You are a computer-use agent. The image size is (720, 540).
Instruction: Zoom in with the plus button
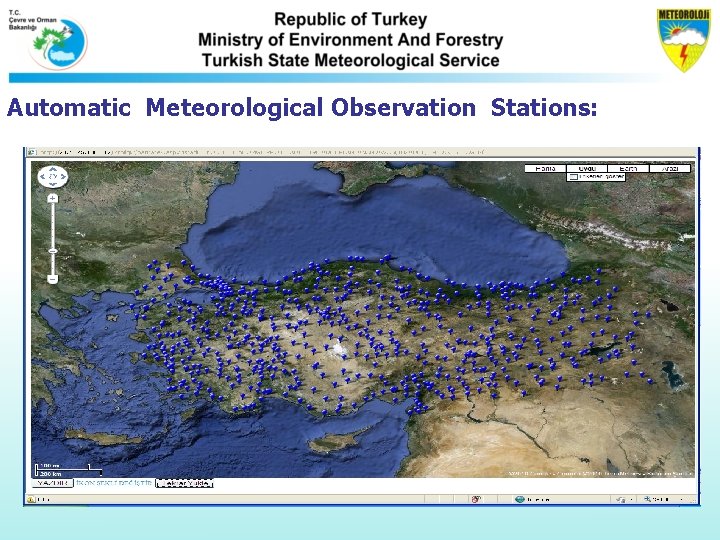53,198
